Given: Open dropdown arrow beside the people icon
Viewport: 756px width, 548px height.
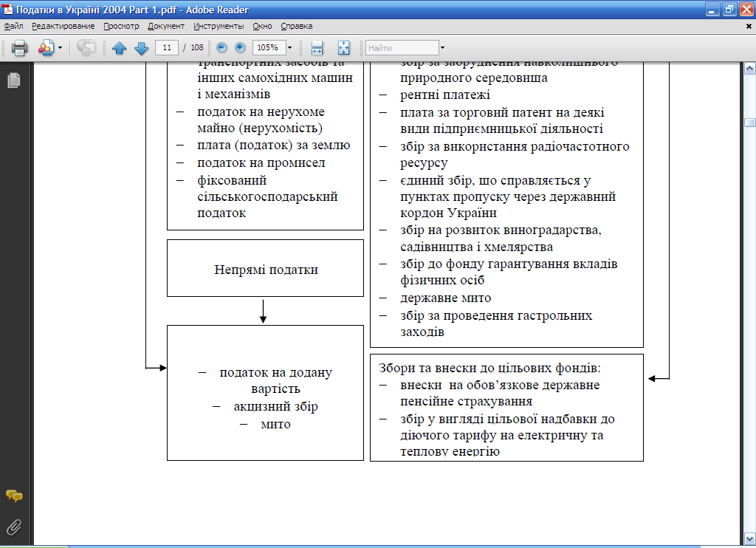Looking at the screenshot, I should [61, 48].
